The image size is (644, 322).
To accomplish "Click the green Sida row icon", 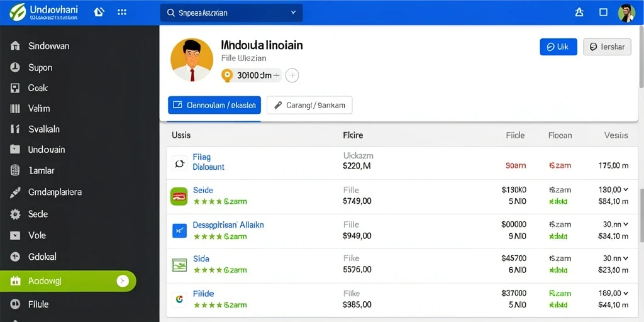I will coord(179,265).
